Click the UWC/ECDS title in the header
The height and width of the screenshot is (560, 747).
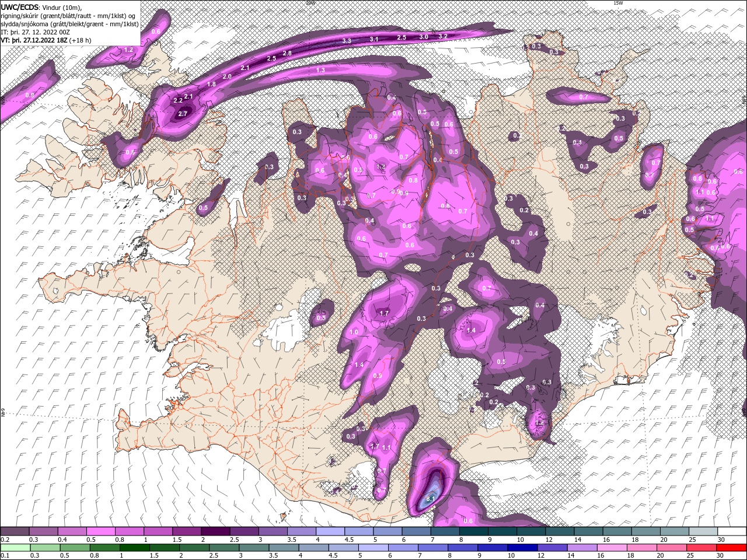point(20,7)
